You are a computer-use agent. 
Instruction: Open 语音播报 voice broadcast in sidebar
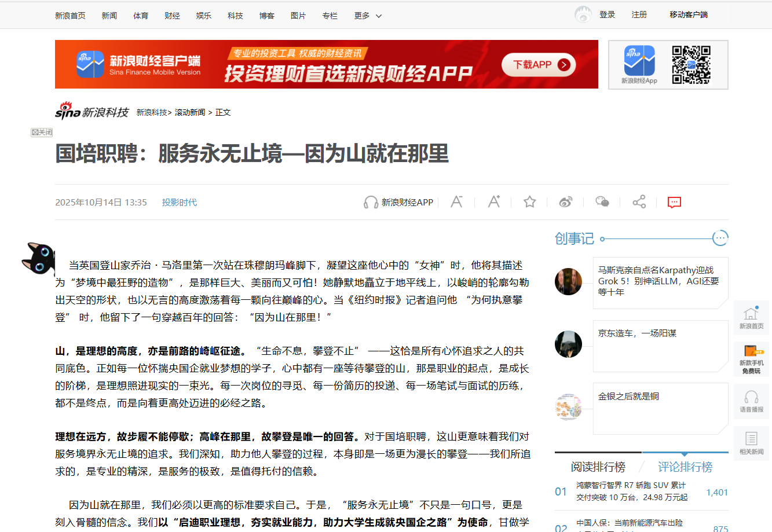coord(751,401)
